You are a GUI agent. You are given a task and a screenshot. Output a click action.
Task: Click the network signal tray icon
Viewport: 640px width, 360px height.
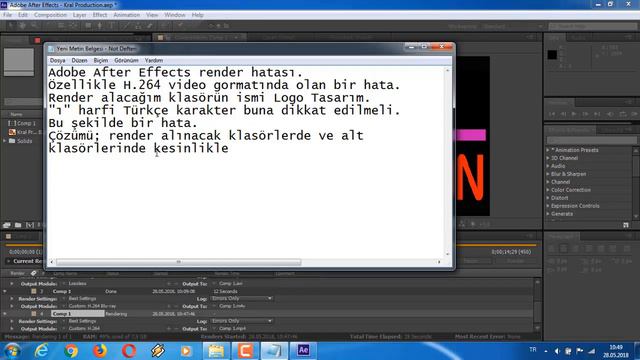592,351
